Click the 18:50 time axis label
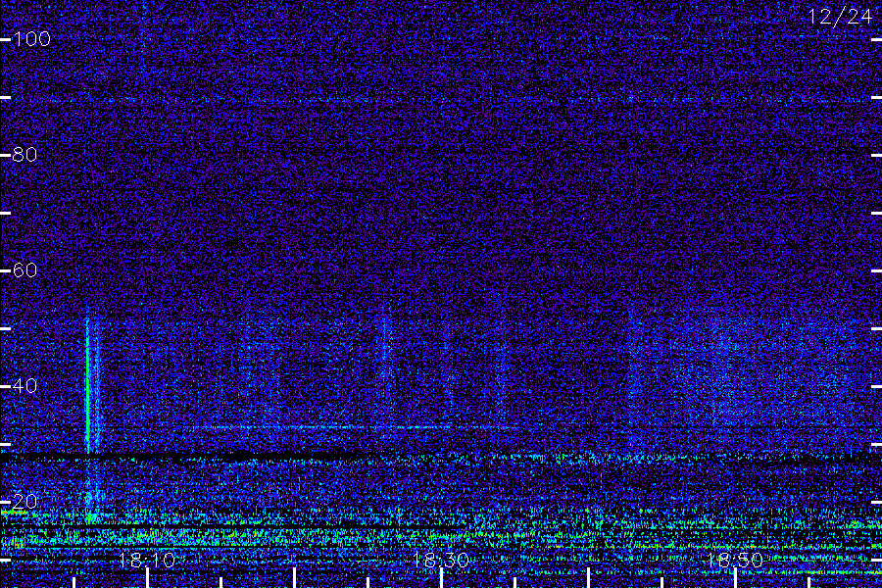The width and height of the screenshot is (882, 588). 735,560
